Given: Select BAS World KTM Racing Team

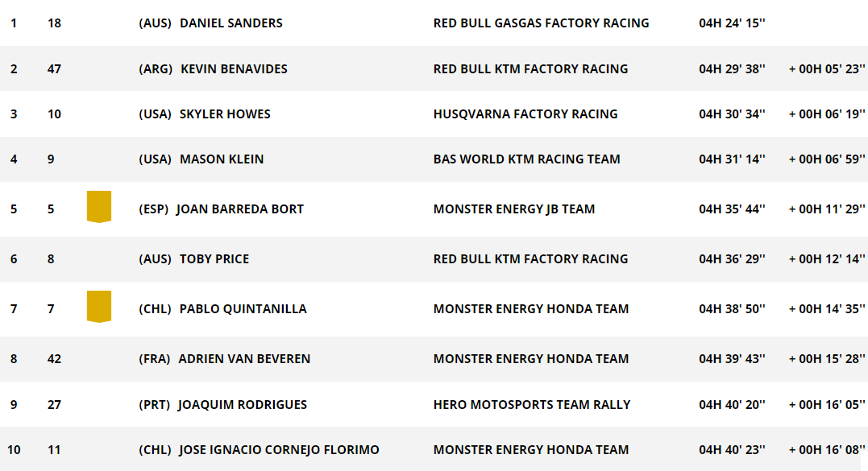Looking at the screenshot, I should [526, 159].
